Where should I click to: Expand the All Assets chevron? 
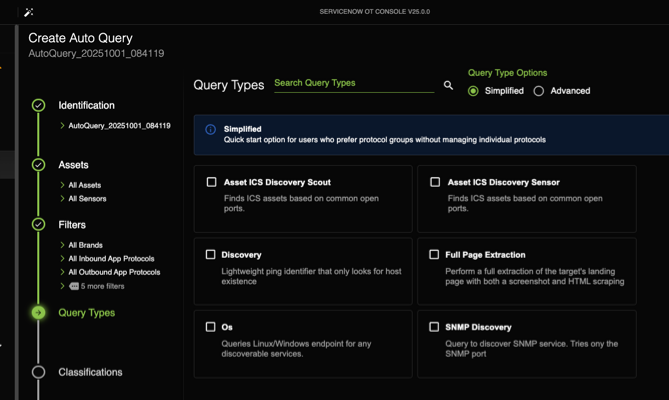pos(62,185)
